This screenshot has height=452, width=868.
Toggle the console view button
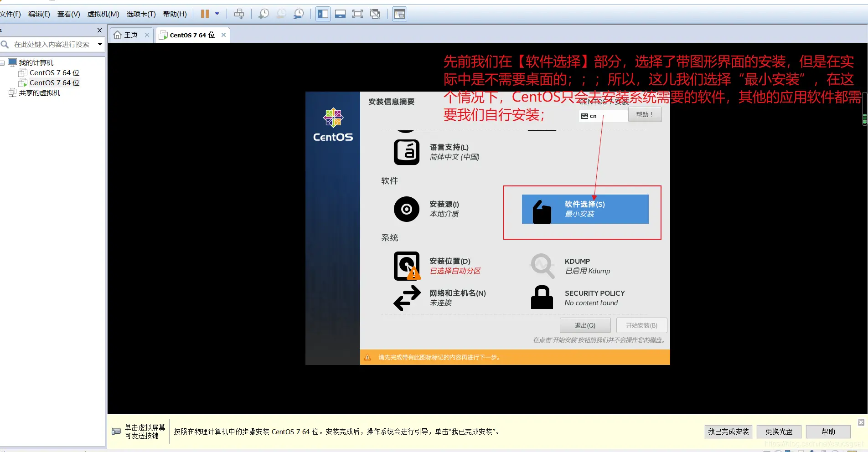click(399, 14)
